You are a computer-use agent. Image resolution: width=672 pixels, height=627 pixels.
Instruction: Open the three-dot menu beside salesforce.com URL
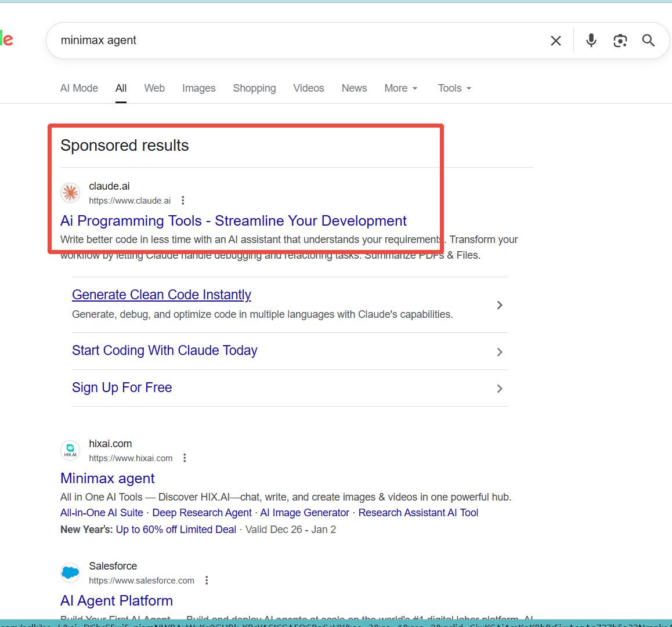(x=207, y=581)
